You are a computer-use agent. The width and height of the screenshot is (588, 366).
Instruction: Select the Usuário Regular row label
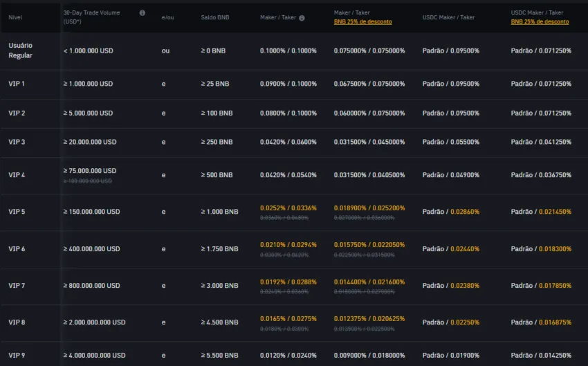tap(21, 51)
